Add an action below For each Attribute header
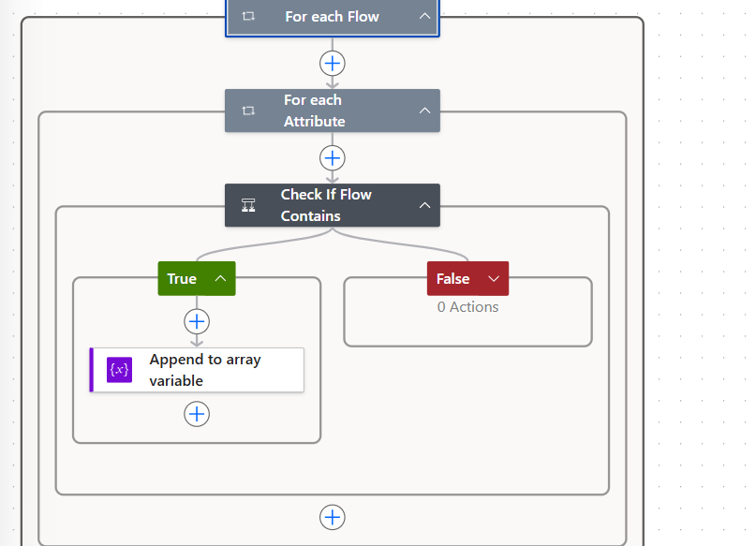The image size is (756, 546). point(333,157)
